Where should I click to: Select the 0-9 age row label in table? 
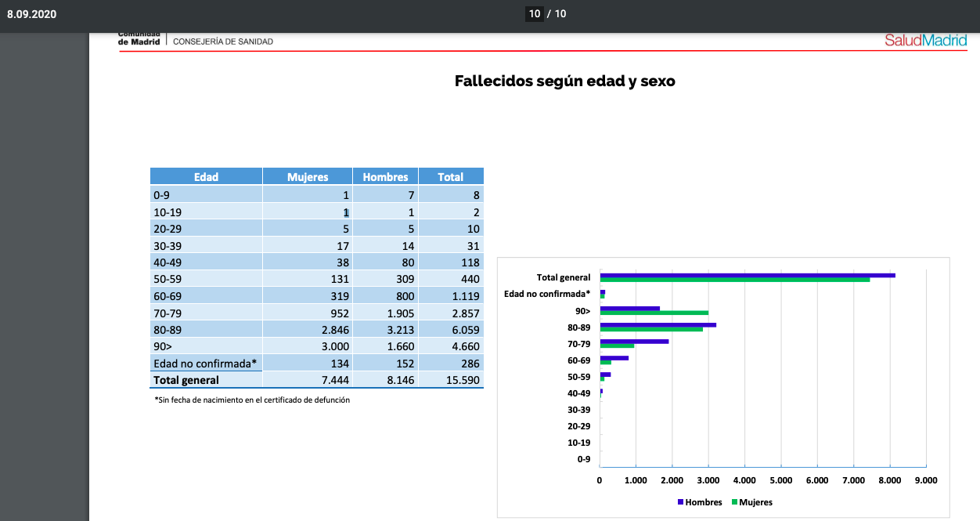tap(161, 194)
